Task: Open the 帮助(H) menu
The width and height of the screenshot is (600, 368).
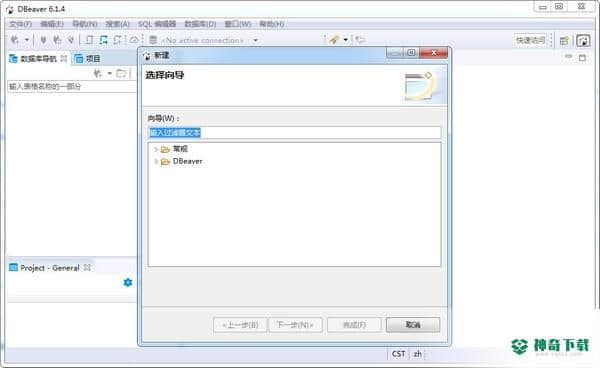Action: (x=272, y=24)
